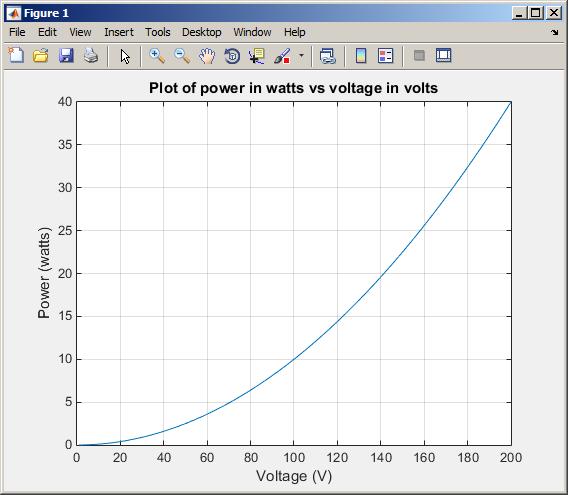The height and width of the screenshot is (495, 568).
Task: Open the File menu
Action: pos(17,32)
